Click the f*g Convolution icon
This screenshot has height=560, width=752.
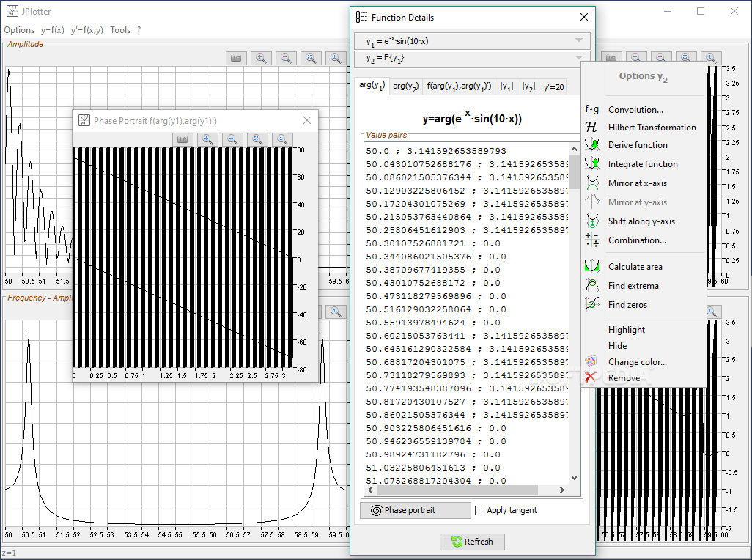(x=591, y=109)
